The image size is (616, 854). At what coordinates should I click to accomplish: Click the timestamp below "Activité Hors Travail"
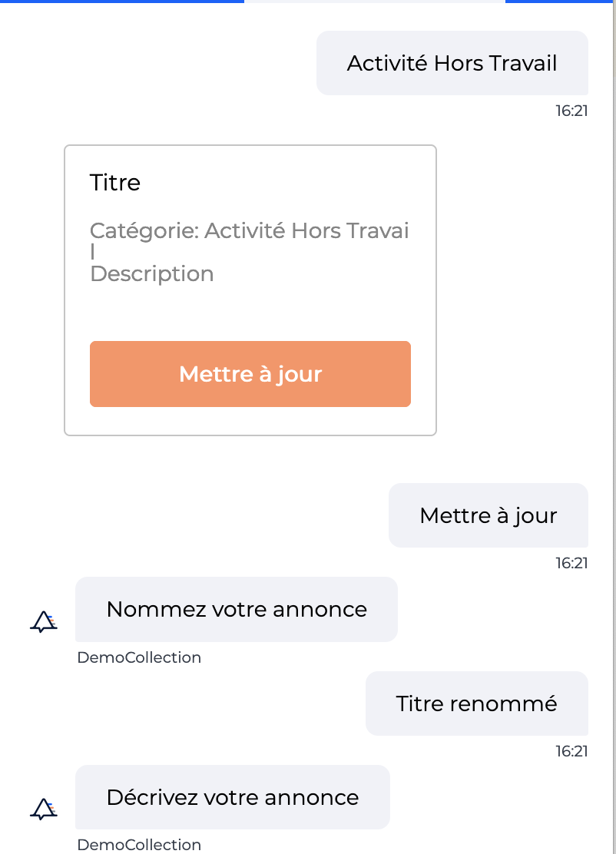click(571, 111)
